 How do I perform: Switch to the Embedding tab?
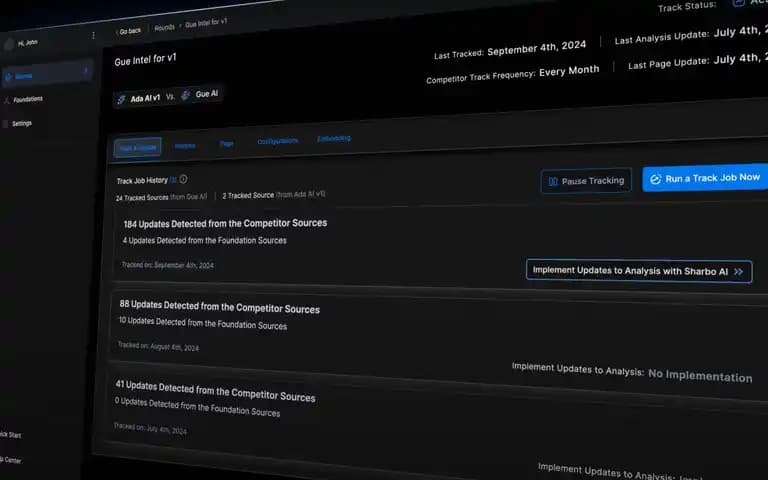coord(334,139)
